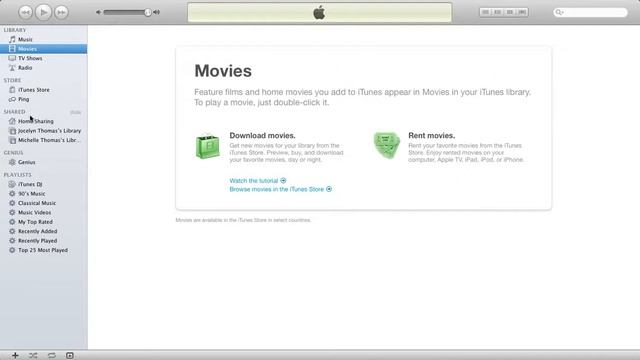Mute using the low volume speaker icon
This screenshot has height=360, width=640.
click(98, 12)
